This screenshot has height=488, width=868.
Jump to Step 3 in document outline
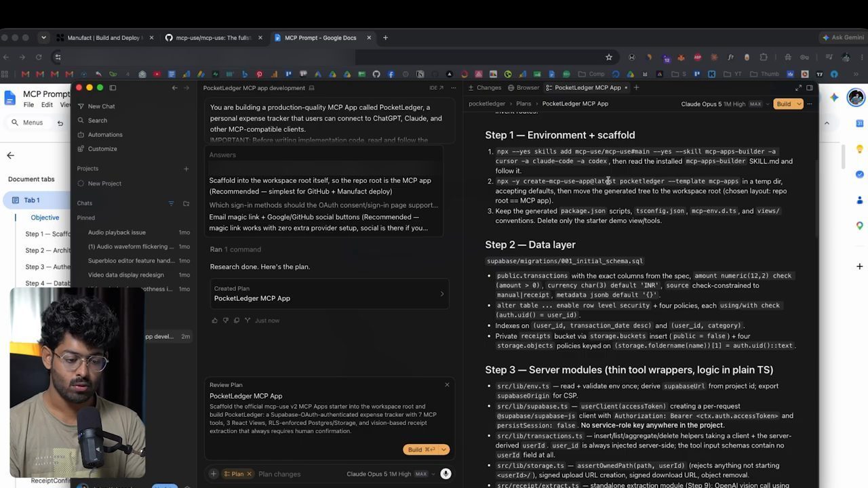pos(47,267)
